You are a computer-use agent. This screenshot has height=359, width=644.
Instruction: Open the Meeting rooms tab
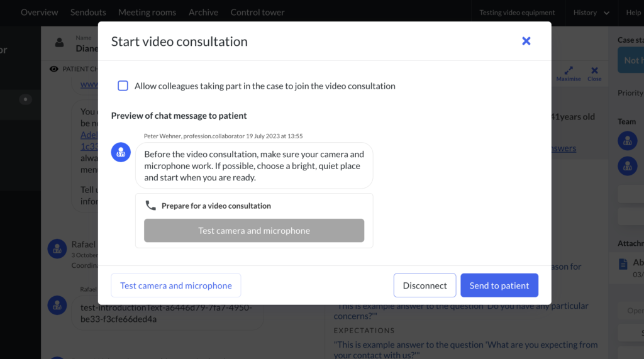147,13
